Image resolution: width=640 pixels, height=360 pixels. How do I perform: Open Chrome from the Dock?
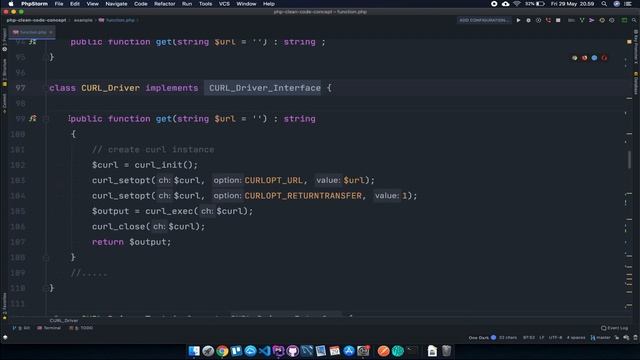222,351
